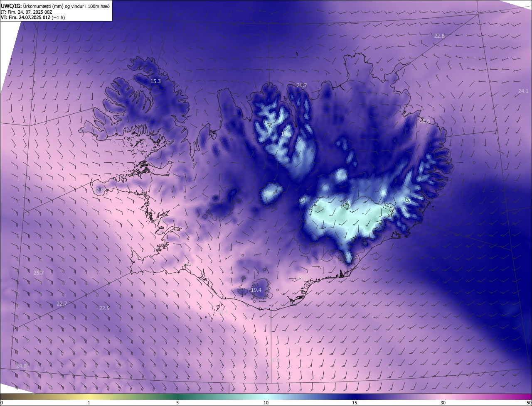532x406 pixels.
Task: Click the 24.1 value near the east edge
Action: pyautogui.click(x=523, y=91)
